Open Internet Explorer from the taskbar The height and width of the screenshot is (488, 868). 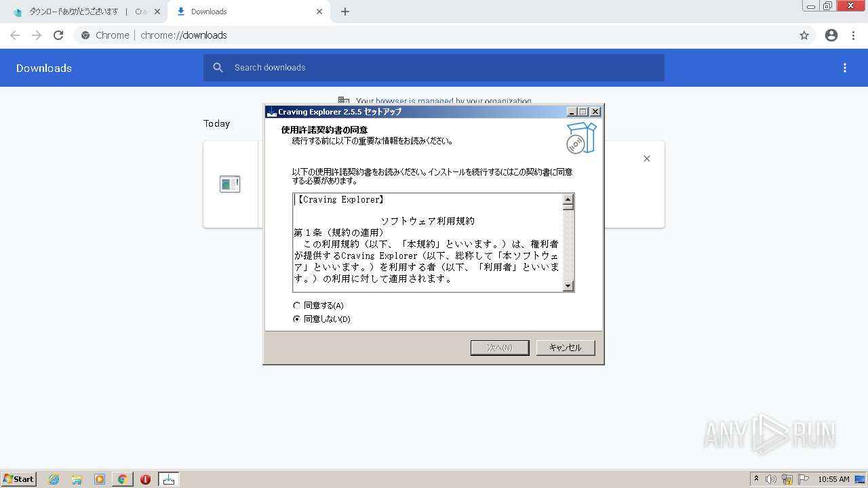pos(54,479)
